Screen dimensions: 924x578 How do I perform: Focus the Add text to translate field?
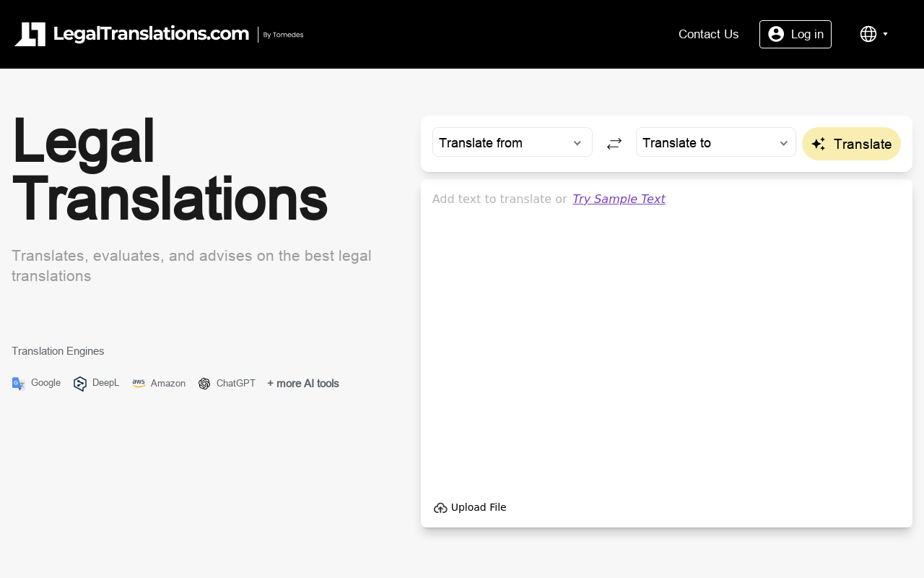[666, 340]
